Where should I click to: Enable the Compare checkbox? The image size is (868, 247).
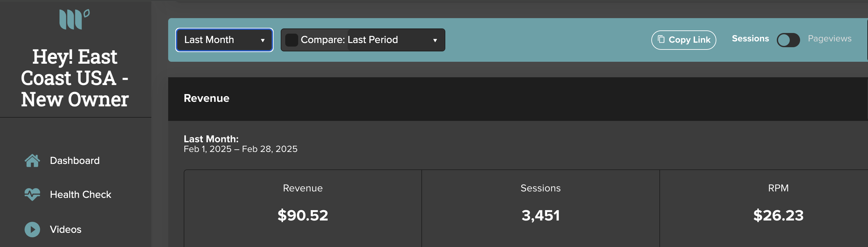(x=291, y=40)
